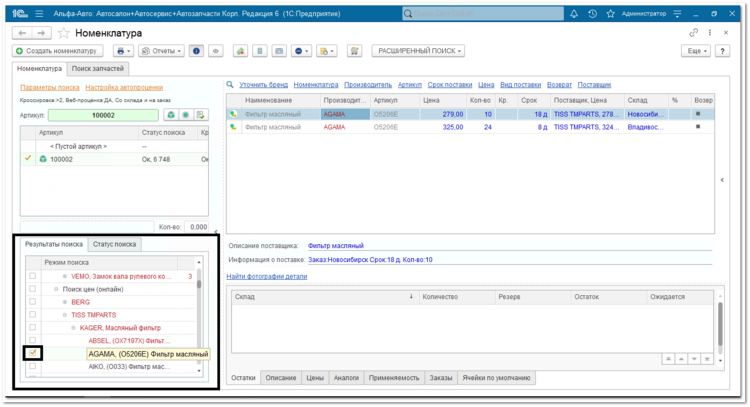This screenshot has height=407, width=750.
Task: Click the magnifier icon before Уточнить бренд
Action: [230, 85]
